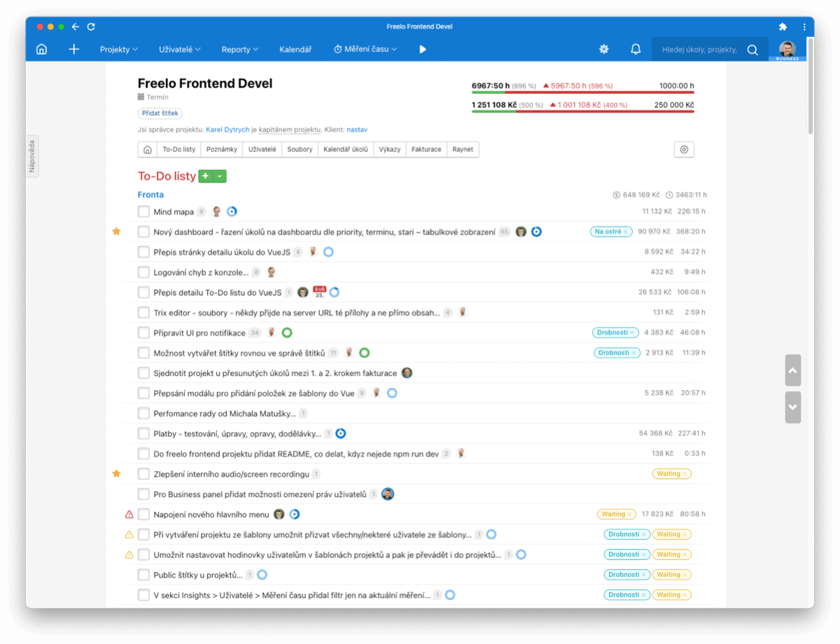Mark Platby - testování task complete

(143, 433)
